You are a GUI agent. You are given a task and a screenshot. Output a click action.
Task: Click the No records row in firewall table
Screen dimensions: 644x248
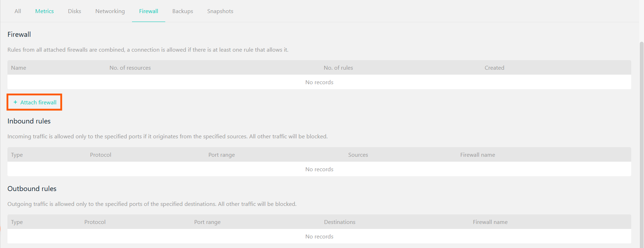click(x=319, y=82)
